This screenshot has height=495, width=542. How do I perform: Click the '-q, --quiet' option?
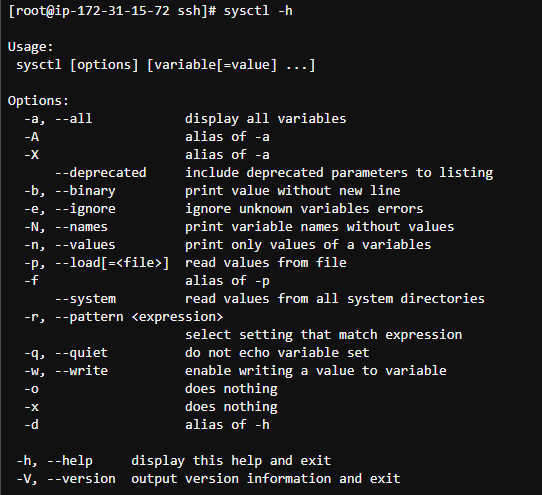pos(66,353)
